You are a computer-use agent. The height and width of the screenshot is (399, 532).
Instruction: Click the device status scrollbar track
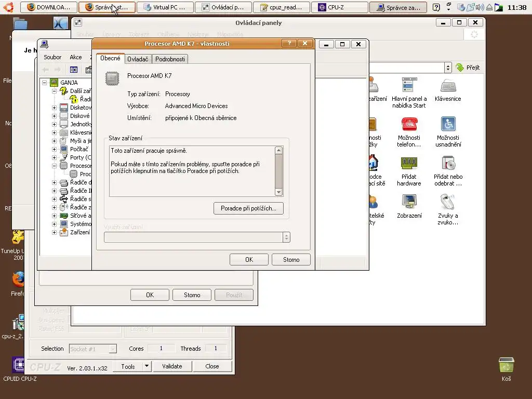(x=278, y=171)
